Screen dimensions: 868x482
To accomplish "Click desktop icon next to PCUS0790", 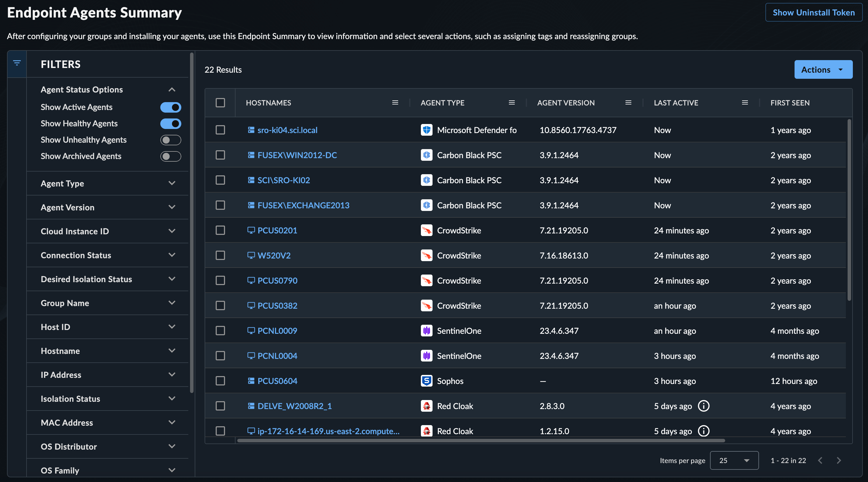I will click(251, 280).
